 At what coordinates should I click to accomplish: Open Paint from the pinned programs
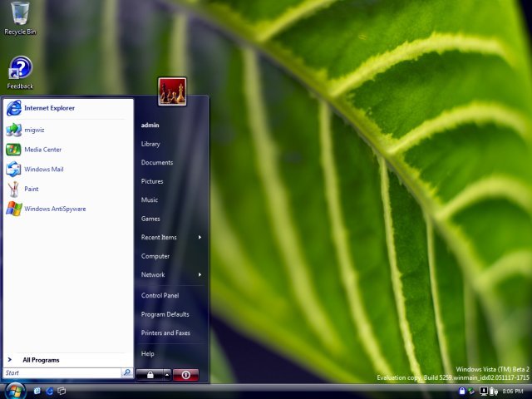(x=31, y=190)
